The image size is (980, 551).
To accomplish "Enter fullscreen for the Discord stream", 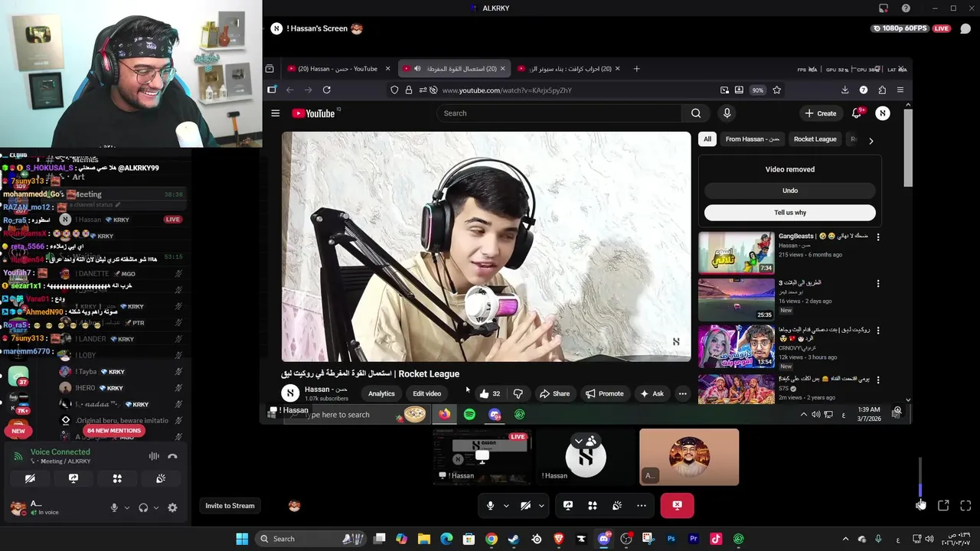I will coord(965,505).
